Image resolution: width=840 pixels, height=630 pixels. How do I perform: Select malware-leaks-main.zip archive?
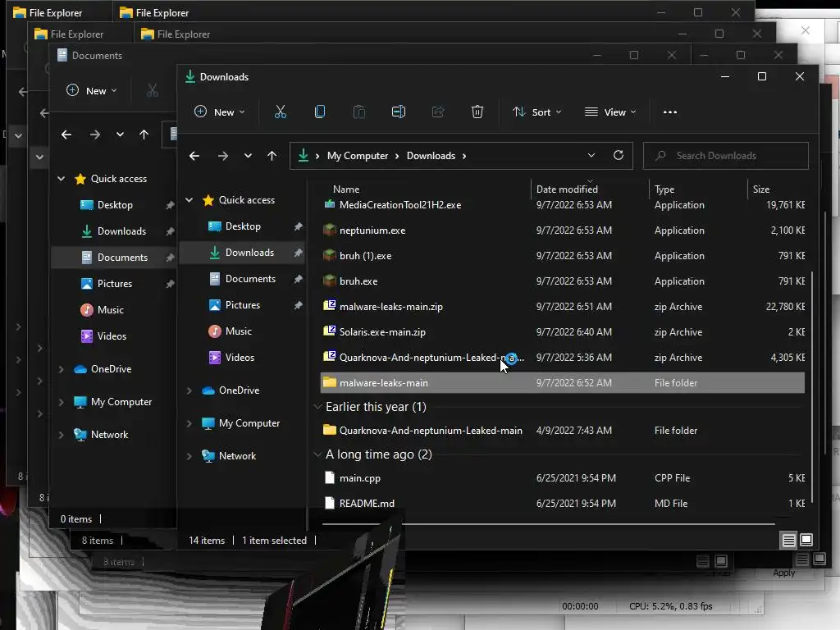[391, 307]
